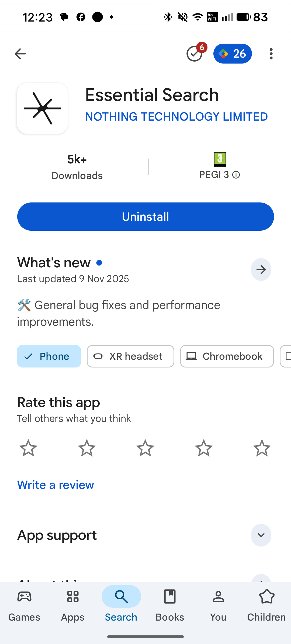
Task: Go back with the arrow icon
Action: coord(20,54)
